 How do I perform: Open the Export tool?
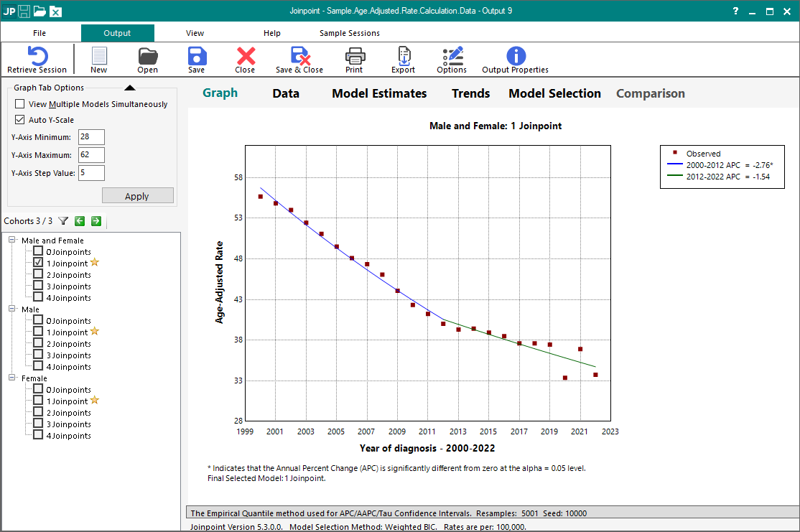[403, 57]
